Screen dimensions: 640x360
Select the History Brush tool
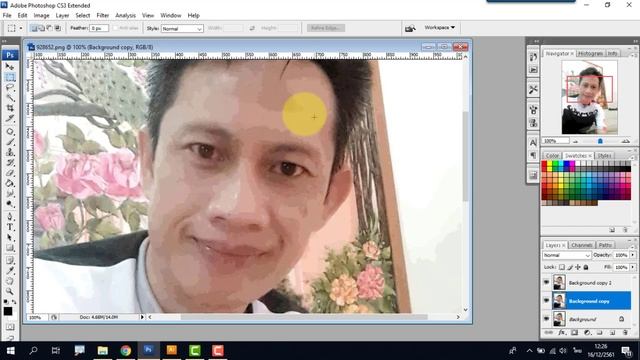[10, 163]
